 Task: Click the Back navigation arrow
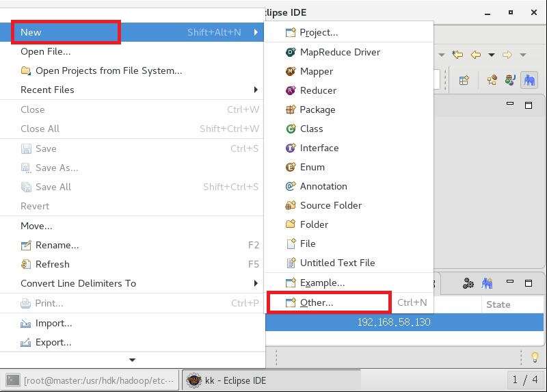[x=476, y=55]
